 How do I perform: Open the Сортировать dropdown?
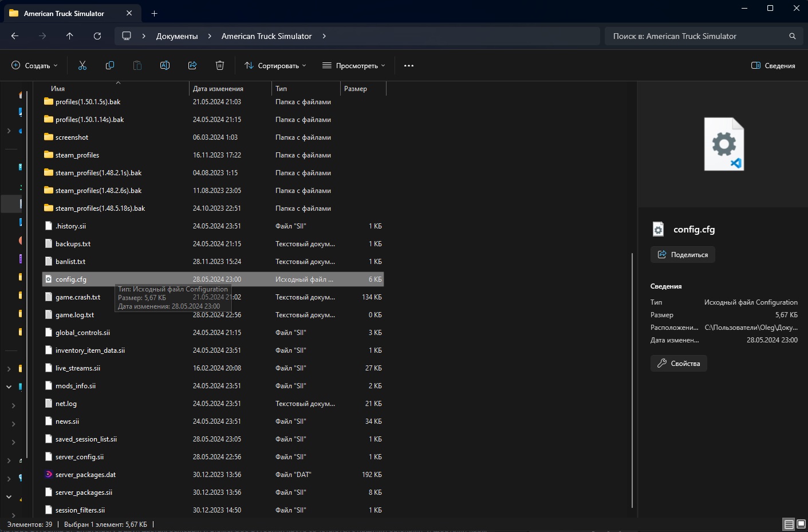click(275, 66)
